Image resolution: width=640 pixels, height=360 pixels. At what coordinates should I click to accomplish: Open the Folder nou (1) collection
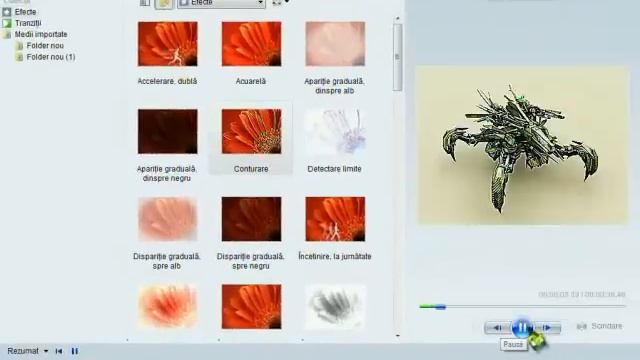point(51,57)
